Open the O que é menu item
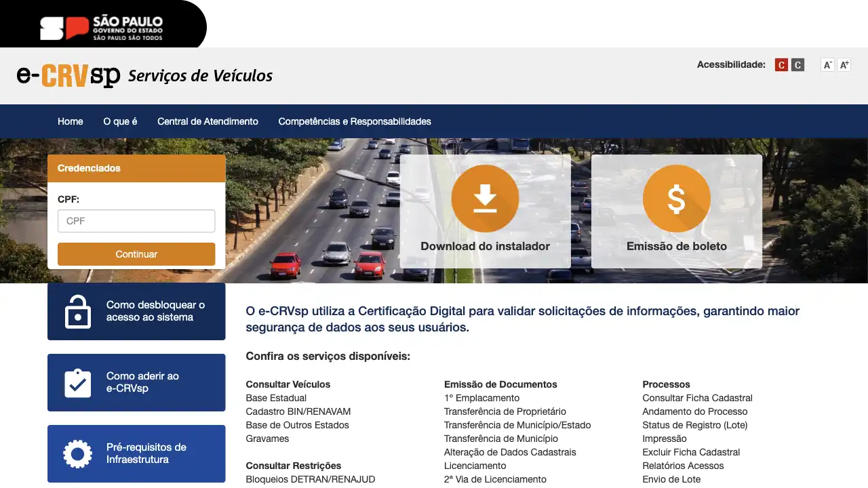The image size is (868, 488). 120,121
